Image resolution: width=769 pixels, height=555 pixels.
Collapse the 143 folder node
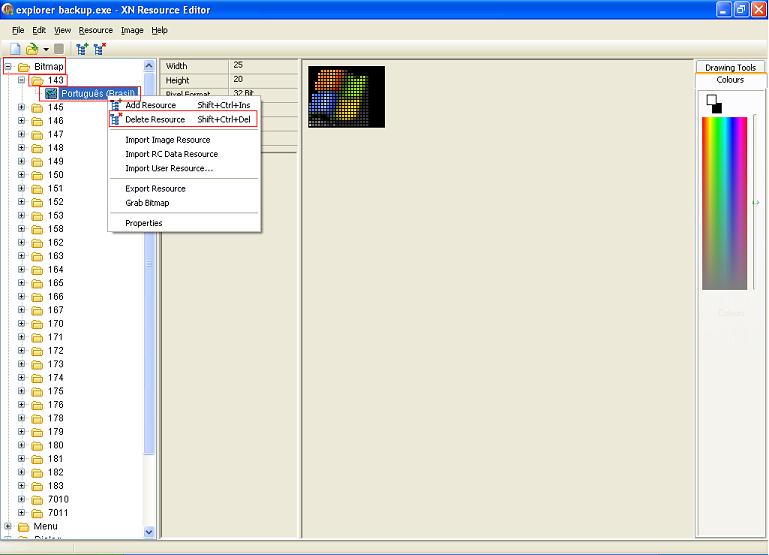pyautogui.click(x=21, y=80)
